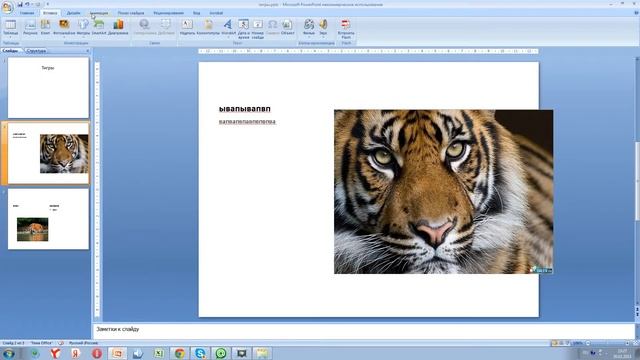Open headers and footers via Колонтитулы
This screenshot has height=360, width=640.
point(208,27)
